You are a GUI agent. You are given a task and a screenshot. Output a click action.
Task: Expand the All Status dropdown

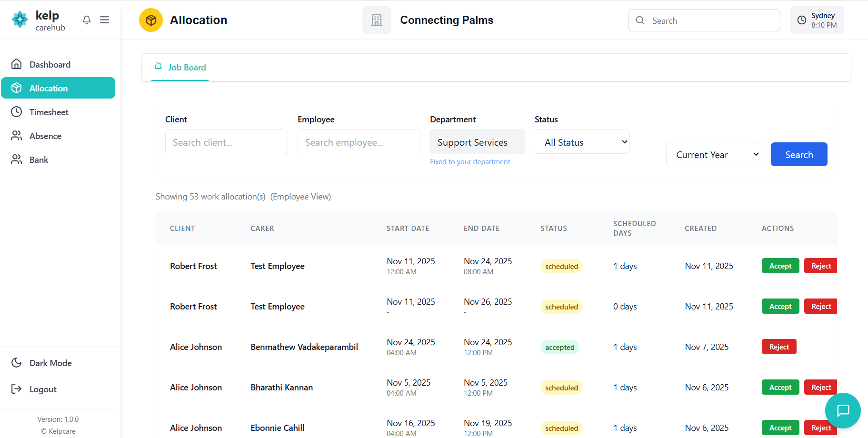(x=582, y=142)
